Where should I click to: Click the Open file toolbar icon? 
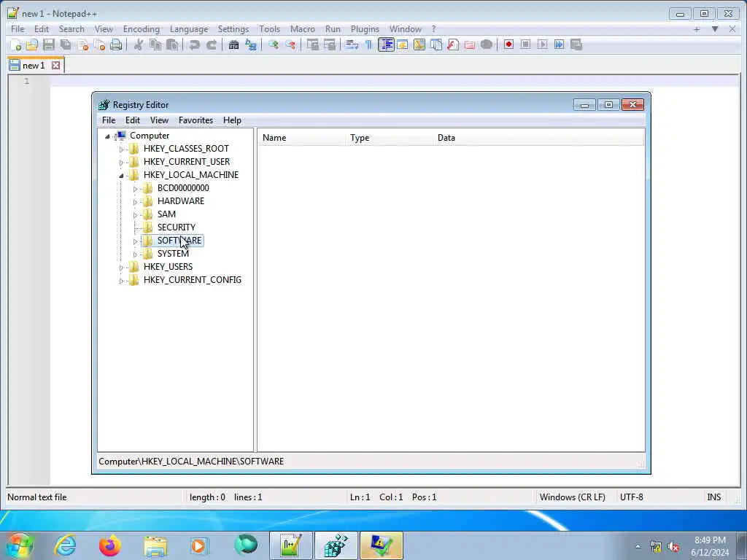32,44
